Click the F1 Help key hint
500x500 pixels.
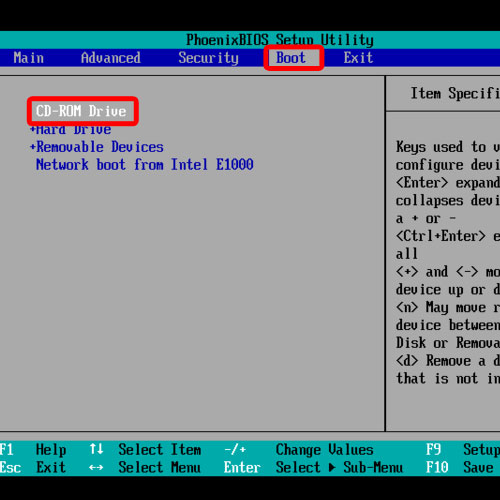[x=33, y=450]
